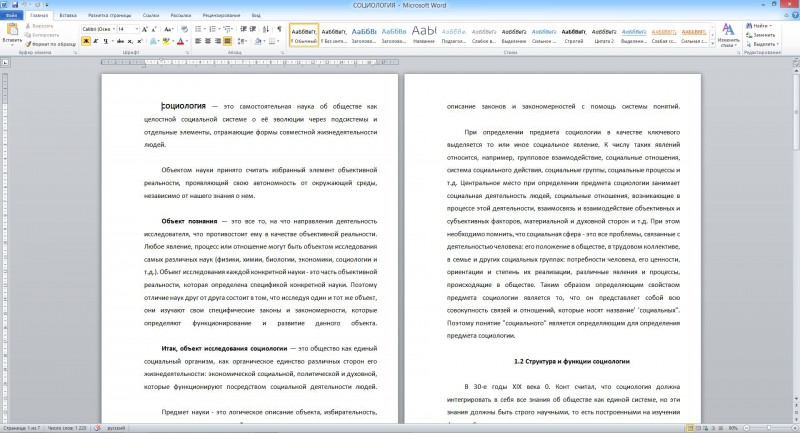This screenshot has height=433, width=800.
Task: Open the font color dropdown arrow
Action: pyautogui.click(x=186, y=41)
